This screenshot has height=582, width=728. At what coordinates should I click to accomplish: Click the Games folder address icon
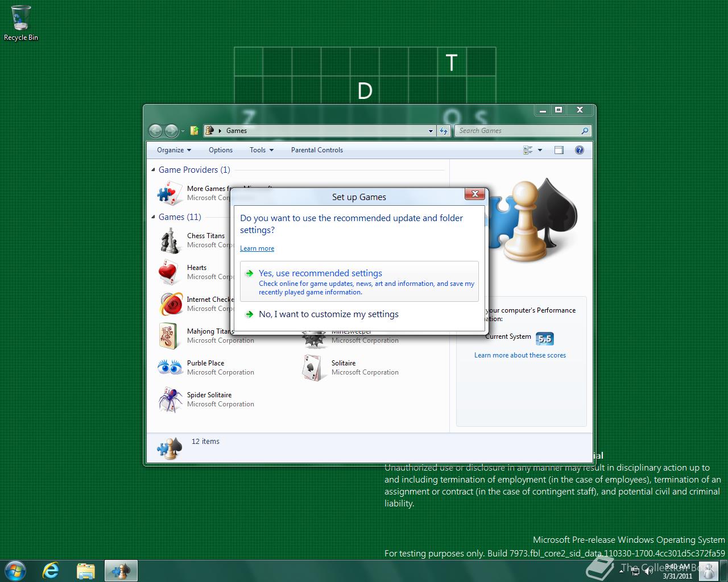[x=209, y=131]
